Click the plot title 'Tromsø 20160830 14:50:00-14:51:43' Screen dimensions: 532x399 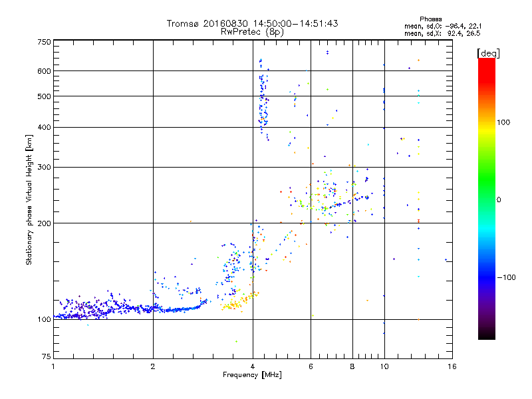tap(252, 23)
